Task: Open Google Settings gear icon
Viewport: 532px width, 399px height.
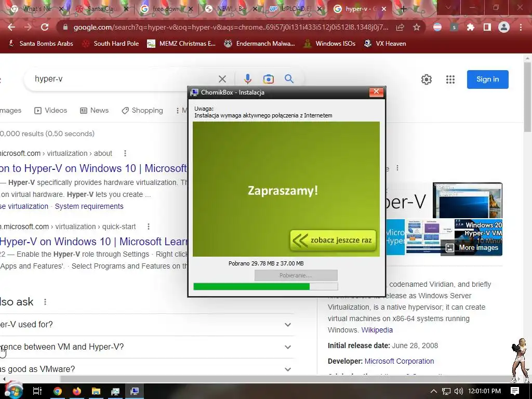Action: coord(427,79)
